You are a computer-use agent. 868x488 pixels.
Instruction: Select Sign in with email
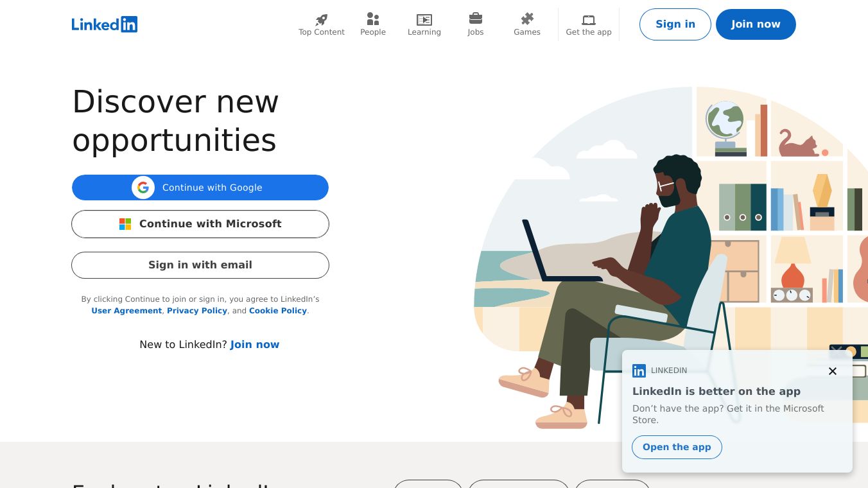pos(200,265)
